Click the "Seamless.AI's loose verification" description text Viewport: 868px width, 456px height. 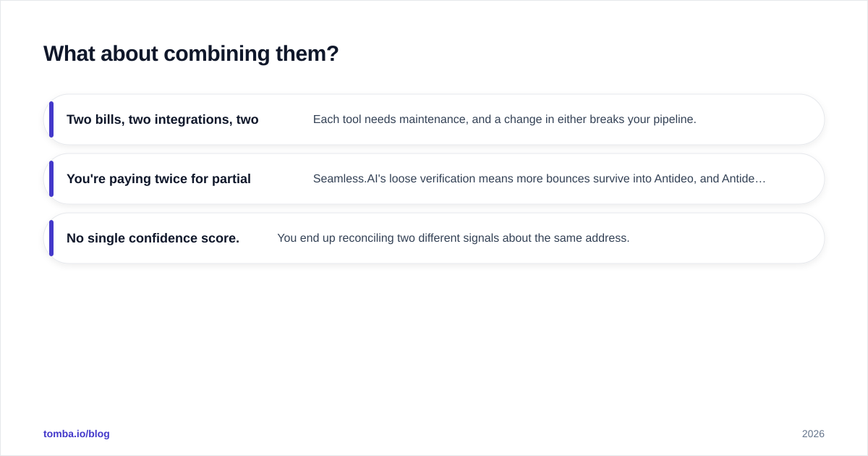point(540,179)
